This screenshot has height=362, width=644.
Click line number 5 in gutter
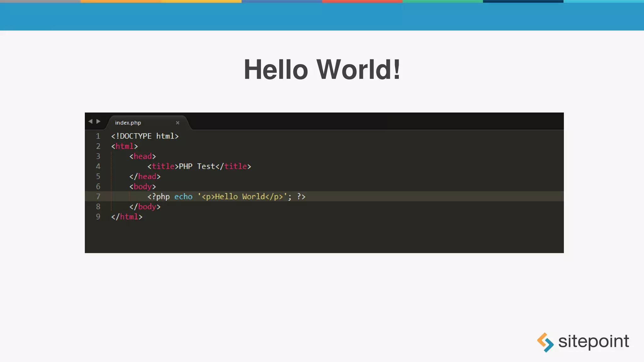(98, 176)
